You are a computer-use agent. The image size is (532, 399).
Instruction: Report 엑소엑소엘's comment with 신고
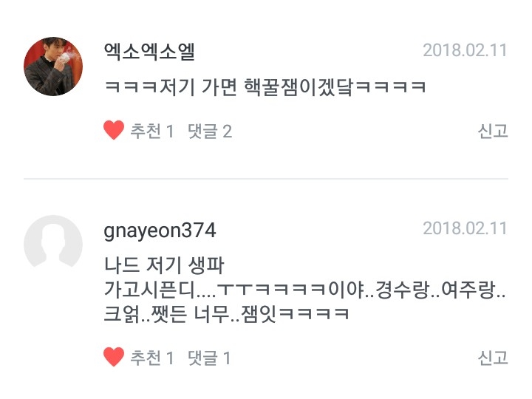point(493,131)
